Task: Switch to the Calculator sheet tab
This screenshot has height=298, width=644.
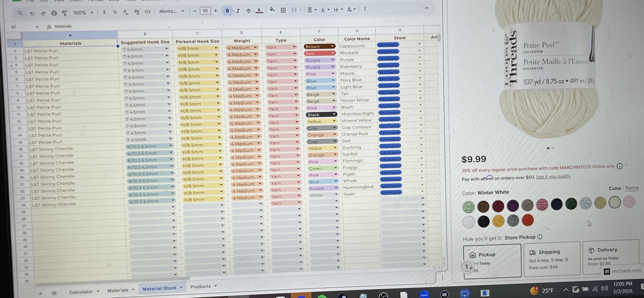Action: (81, 292)
